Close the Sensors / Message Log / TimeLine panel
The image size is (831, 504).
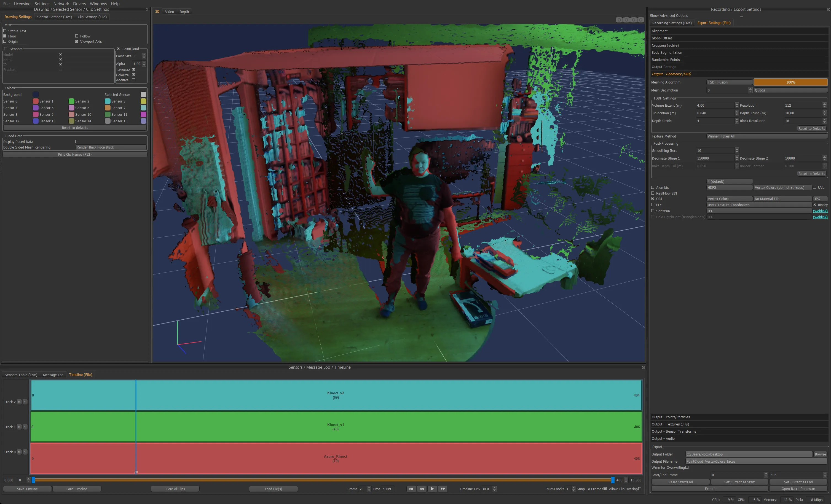tap(643, 368)
